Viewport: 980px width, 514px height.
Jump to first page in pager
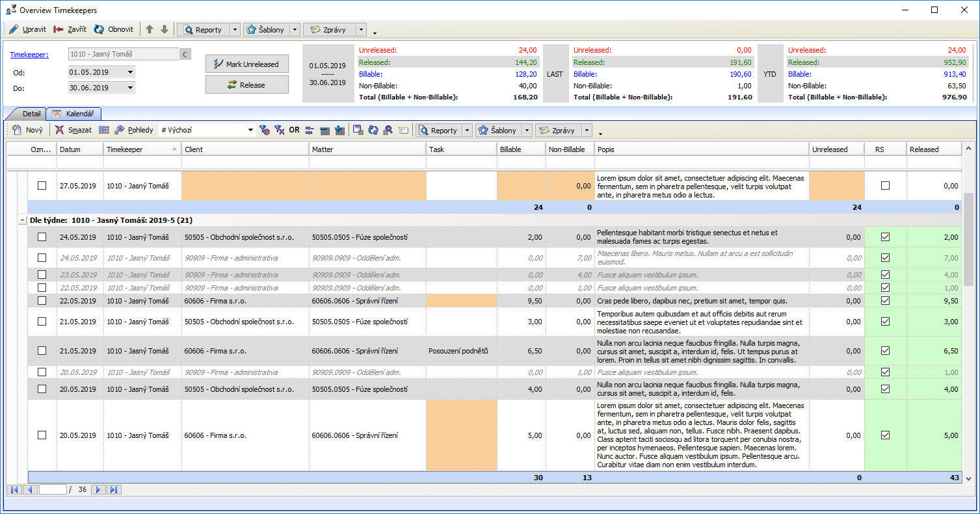point(14,489)
